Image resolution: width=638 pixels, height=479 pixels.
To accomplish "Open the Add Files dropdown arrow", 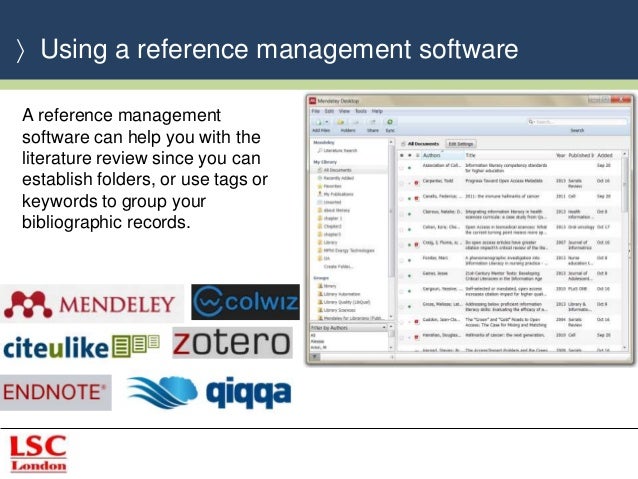I will [x=326, y=122].
